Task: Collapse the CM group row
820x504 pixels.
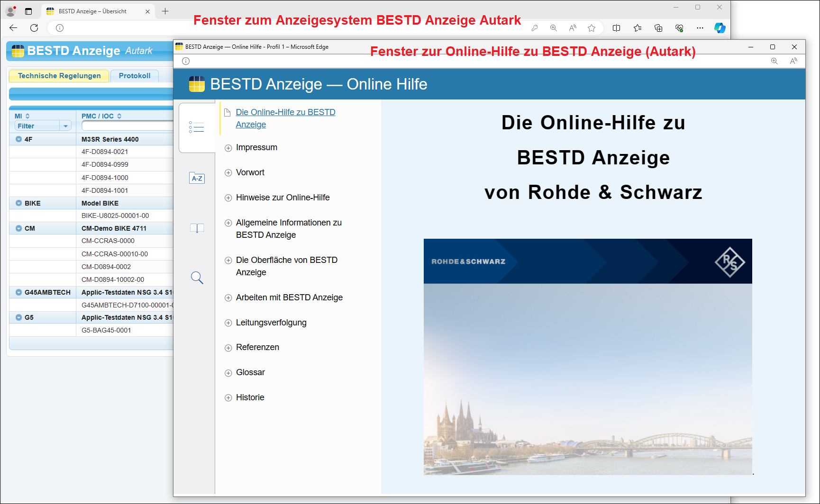Action: [x=18, y=228]
